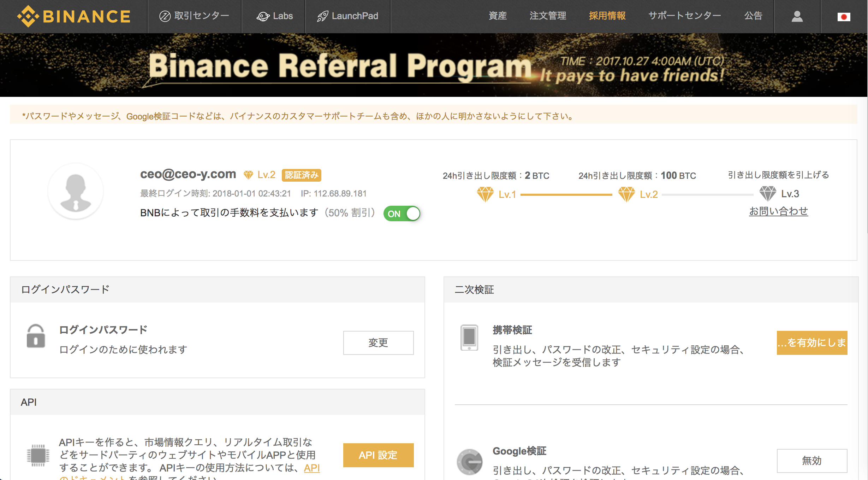
Task: Click the Binance Referral Program banner
Action: tap(434, 65)
